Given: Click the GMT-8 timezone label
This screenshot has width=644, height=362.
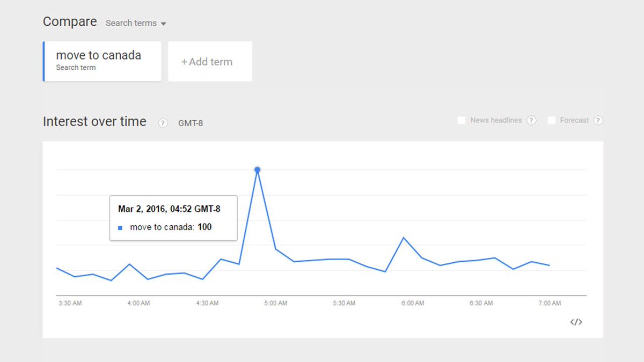Looking at the screenshot, I should point(191,123).
